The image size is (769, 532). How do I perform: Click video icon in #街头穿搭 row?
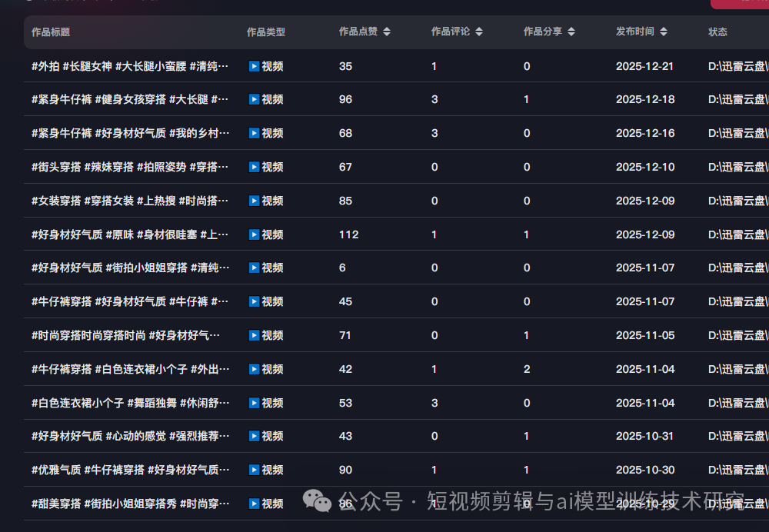[254, 167]
